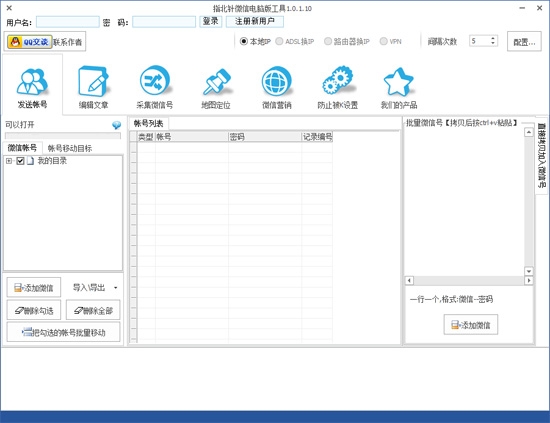Click the 注册新用户 button
Image resolution: width=550 pixels, height=423 pixels.
coord(255,21)
